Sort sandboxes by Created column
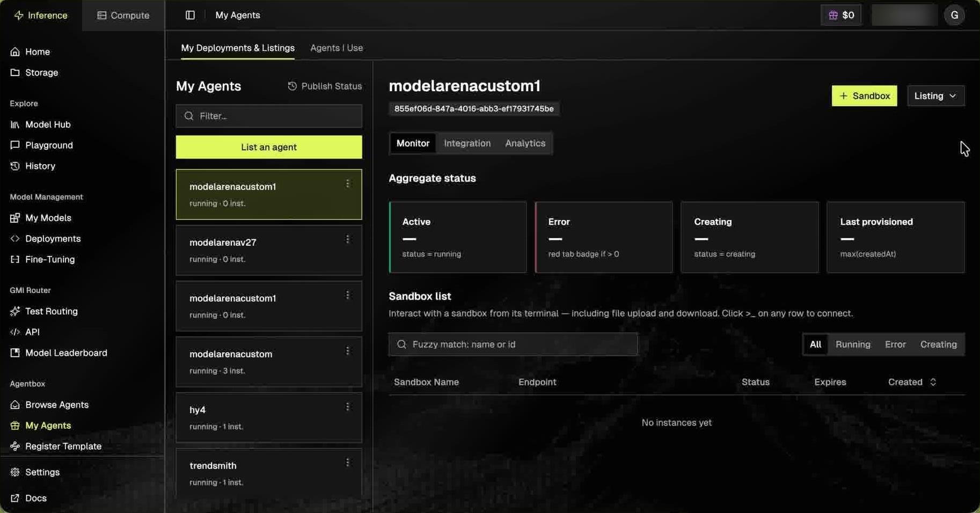The width and height of the screenshot is (980, 513). click(912, 382)
